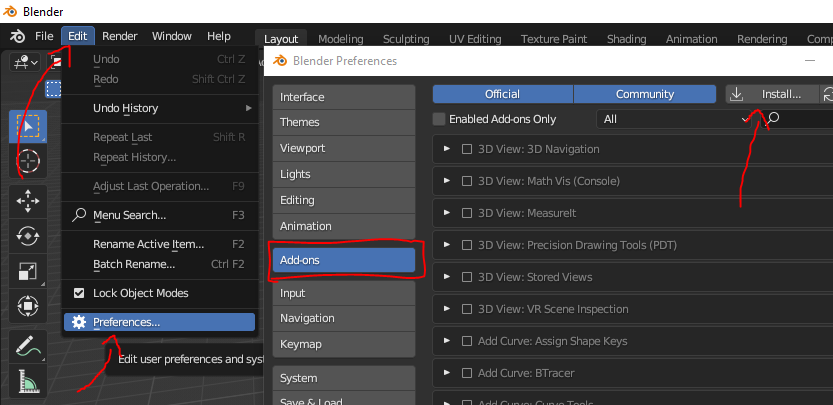Select the Cursor tool in toolbar
This screenshot has width=833, height=405.
coord(28,161)
